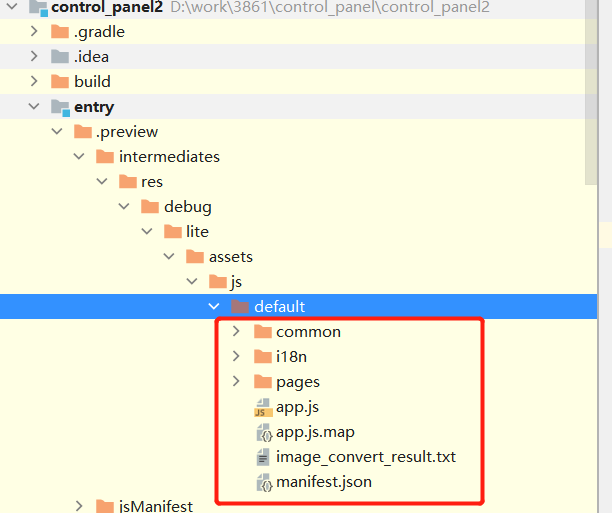Click the app.js file icon

263,407
